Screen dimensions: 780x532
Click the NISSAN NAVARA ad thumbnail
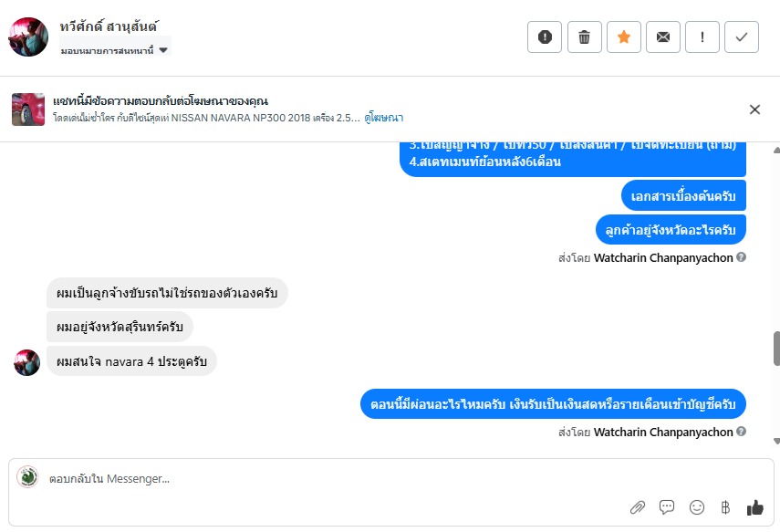pos(28,110)
